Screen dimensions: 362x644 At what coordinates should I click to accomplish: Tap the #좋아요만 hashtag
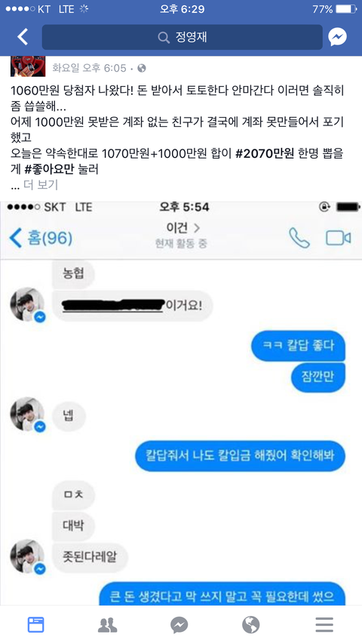[x=49, y=169]
